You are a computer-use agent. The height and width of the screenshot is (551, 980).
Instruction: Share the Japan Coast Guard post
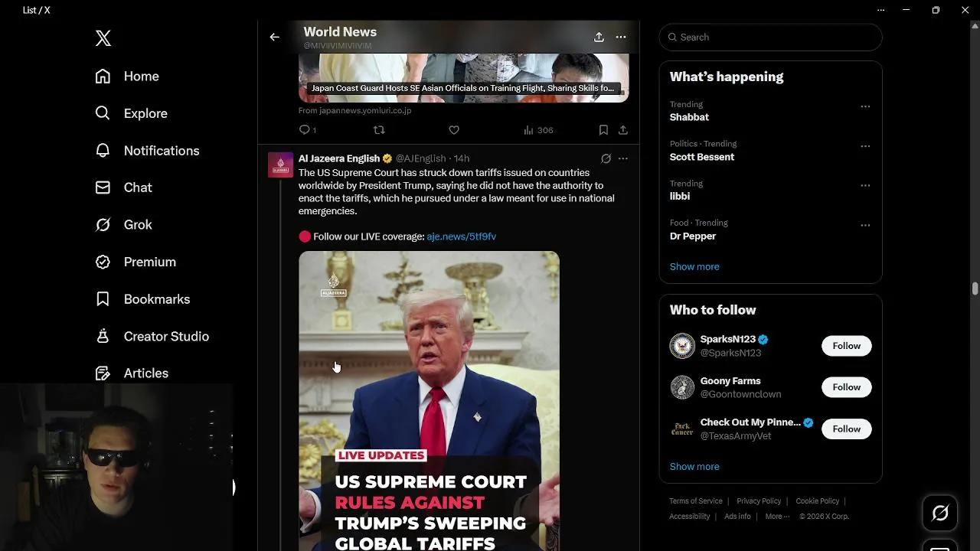click(x=623, y=130)
